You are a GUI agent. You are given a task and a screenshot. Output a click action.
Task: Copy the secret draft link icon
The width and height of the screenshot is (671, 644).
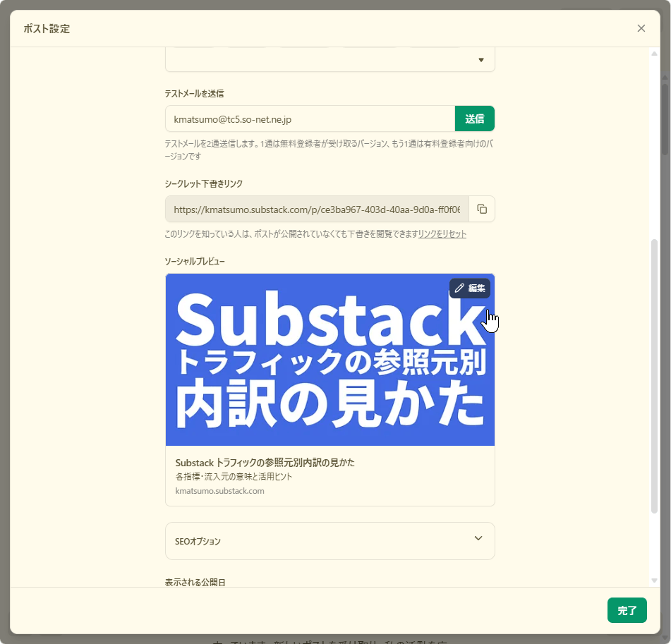coord(482,209)
